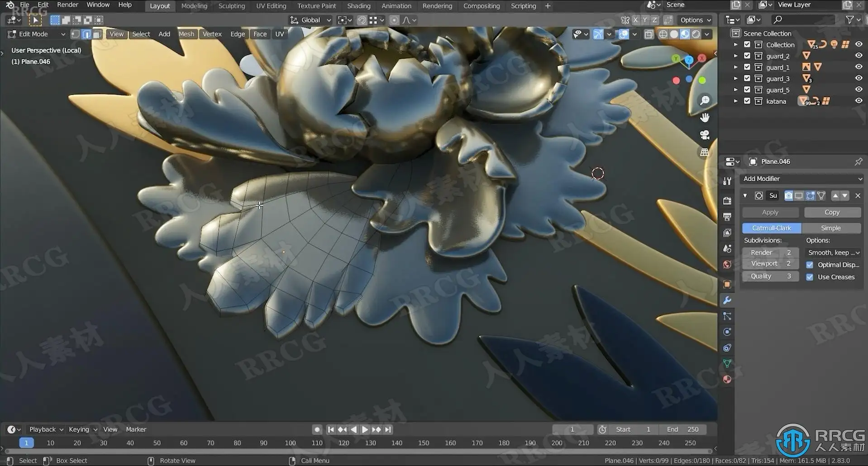Select the Simple subdivision type
The width and height of the screenshot is (868, 466).
click(x=831, y=228)
